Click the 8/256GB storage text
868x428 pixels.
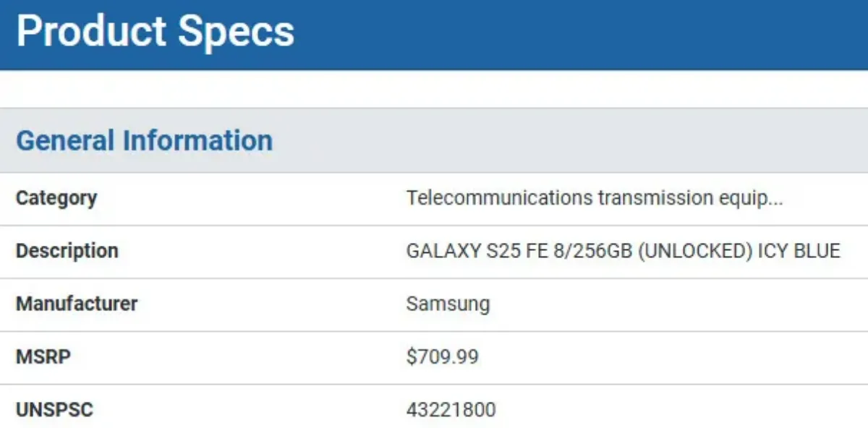590,252
